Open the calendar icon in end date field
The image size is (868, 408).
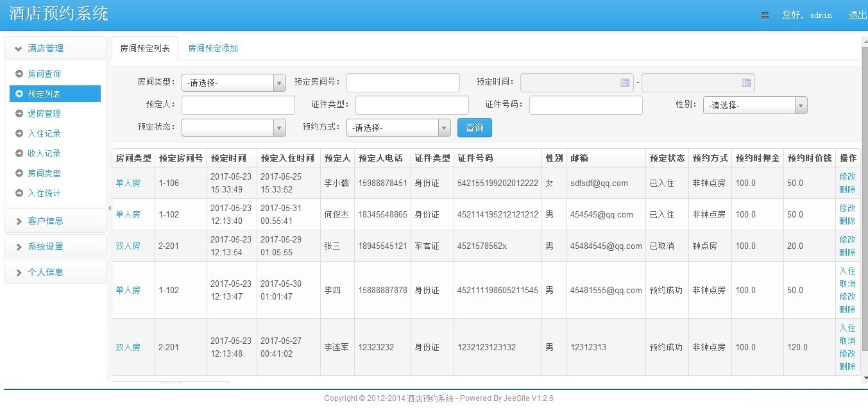(x=746, y=83)
